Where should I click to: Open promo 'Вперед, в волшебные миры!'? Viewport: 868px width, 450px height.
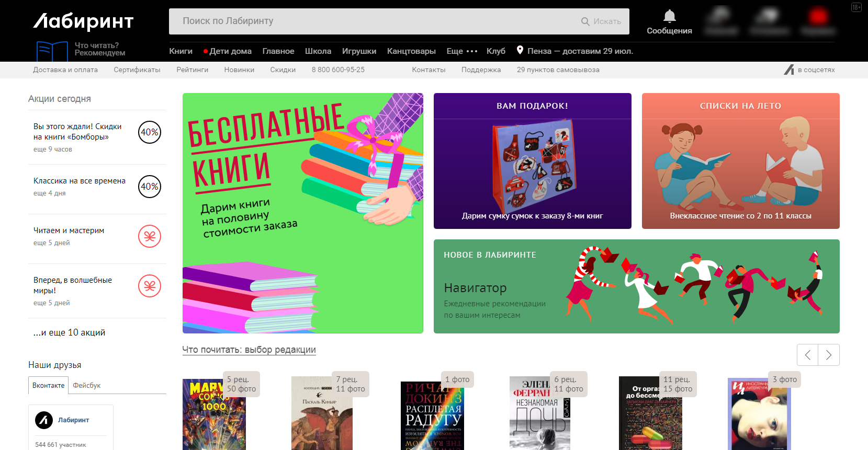coord(73,285)
